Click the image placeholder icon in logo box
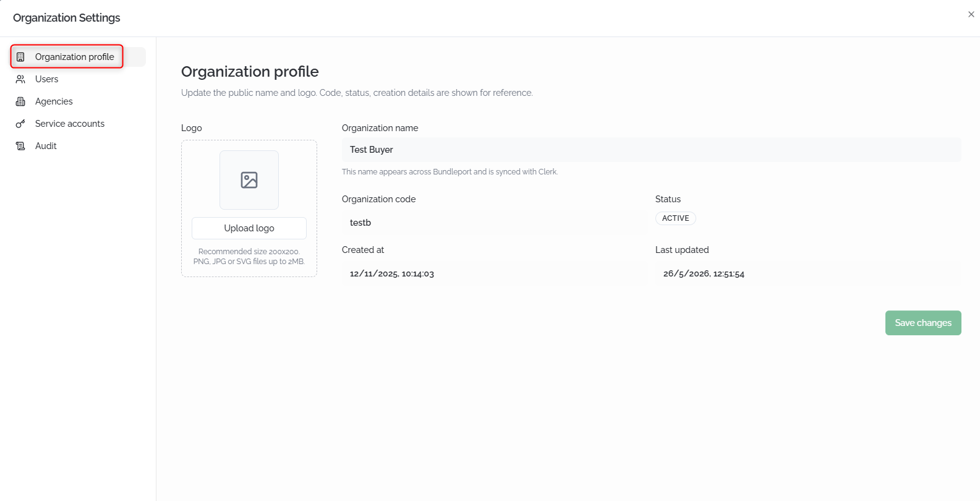Image resolution: width=980 pixels, height=501 pixels. [249, 180]
